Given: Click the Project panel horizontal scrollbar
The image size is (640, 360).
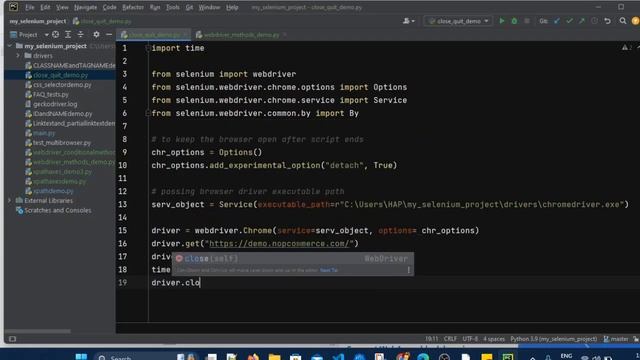Looking at the screenshot, I should coord(38,331).
